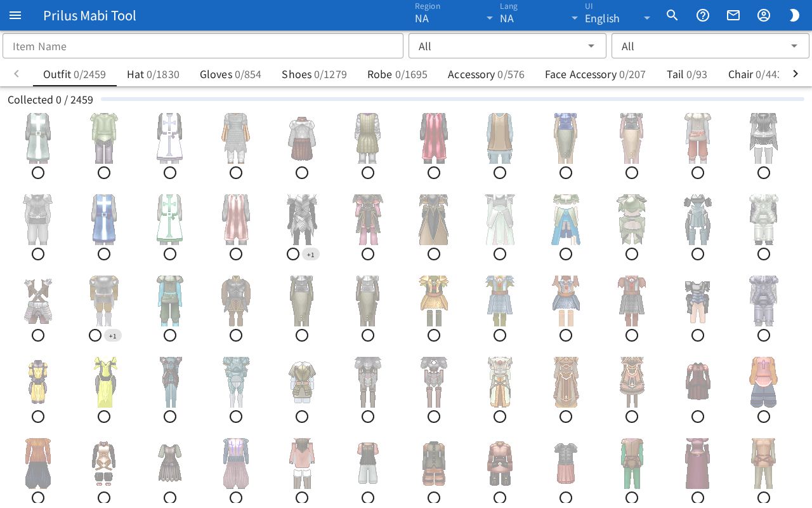Select the bright yellow long dress thumbnail
This screenshot has height=508, width=812.
[x=104, y=382]
